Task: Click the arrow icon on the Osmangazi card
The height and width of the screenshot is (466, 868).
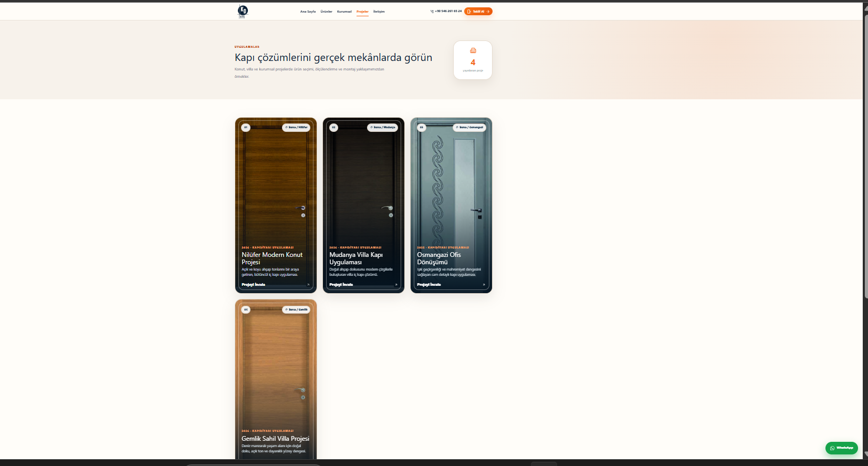Action: click(x=484, y=285)
